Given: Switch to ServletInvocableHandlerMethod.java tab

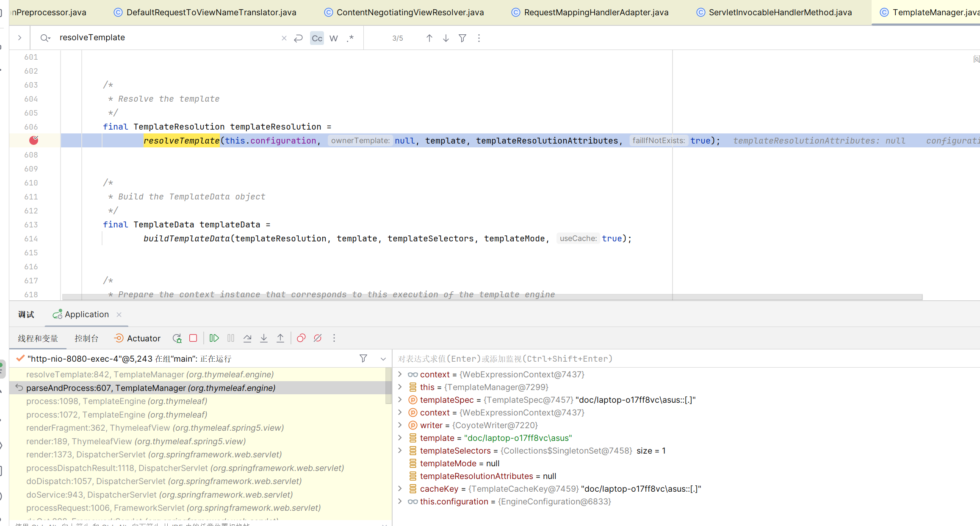Looking at the screenshot, I should (x=774, y=12).
